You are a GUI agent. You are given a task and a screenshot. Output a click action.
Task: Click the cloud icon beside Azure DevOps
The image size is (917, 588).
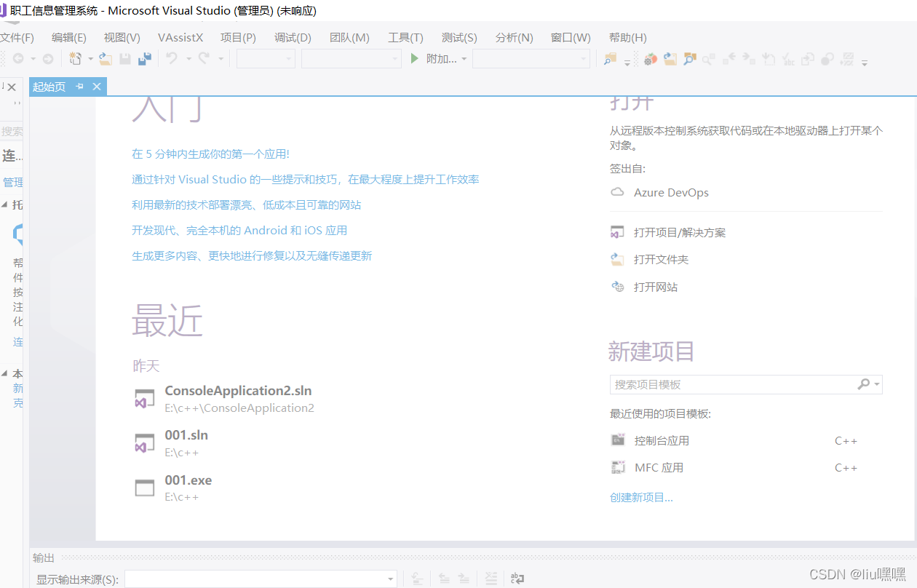pyautogui.click(x=618, y=192)
